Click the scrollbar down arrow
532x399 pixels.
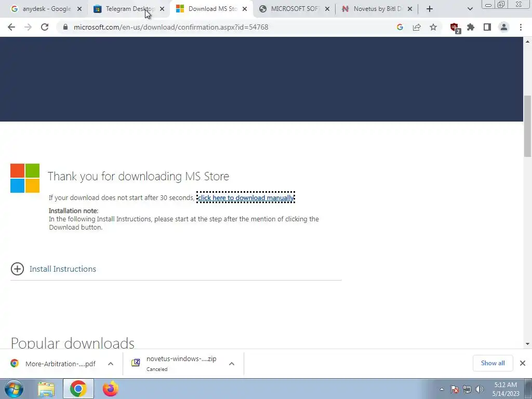pos(528,344)
